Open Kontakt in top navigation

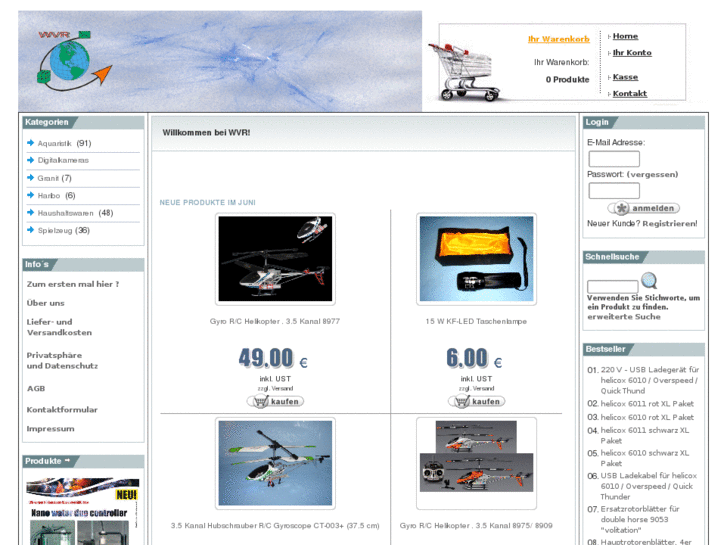pos(630,94)
